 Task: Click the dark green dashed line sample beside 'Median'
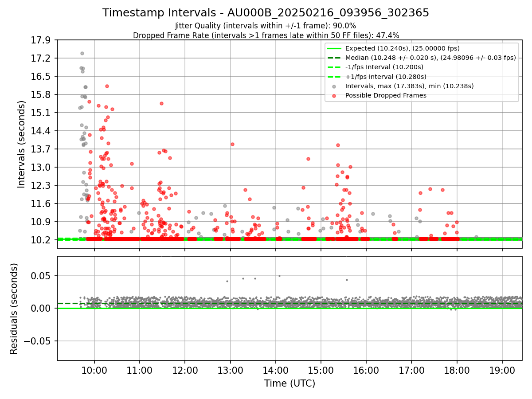(x=334, y=58)
